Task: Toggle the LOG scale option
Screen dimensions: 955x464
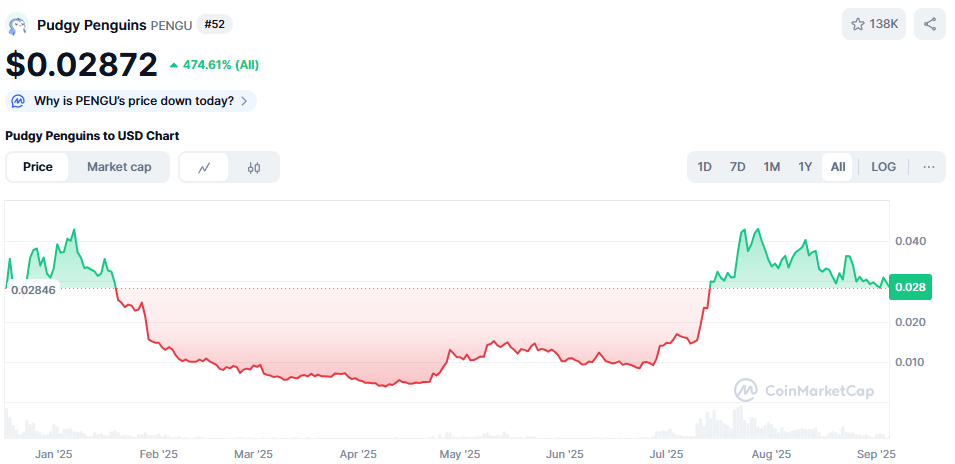Action: pos(883,167)
